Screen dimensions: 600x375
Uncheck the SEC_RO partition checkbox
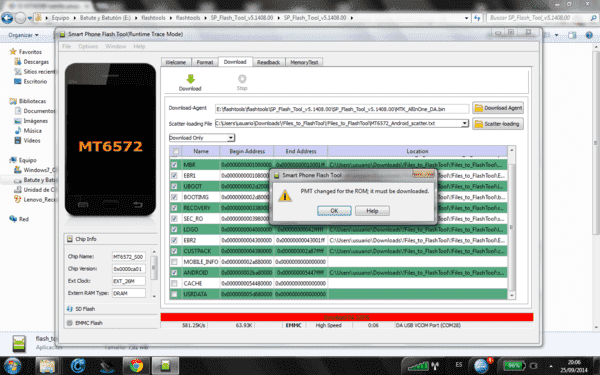174,218
